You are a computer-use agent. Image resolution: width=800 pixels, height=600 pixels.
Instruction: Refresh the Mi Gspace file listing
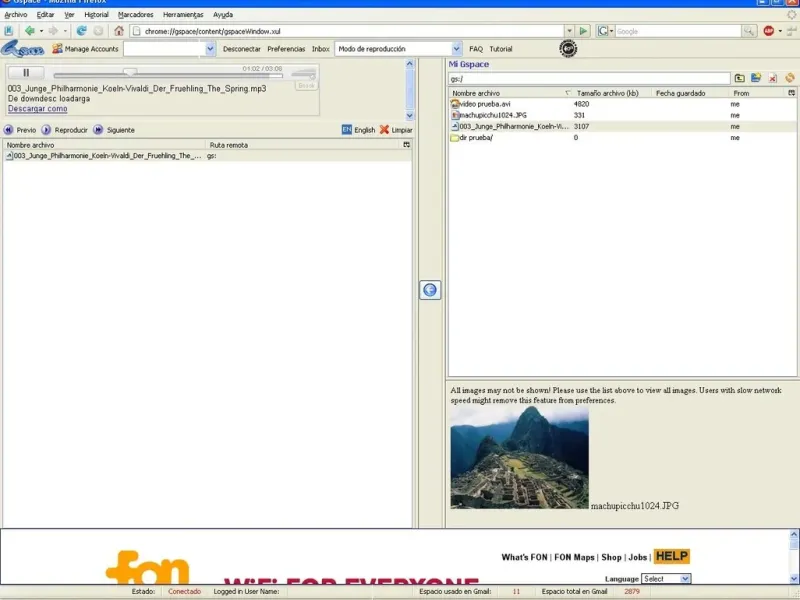(x=790, y=78)
